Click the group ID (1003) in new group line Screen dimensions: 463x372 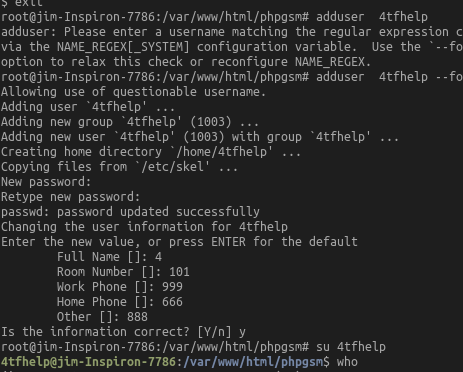[211, 122]
